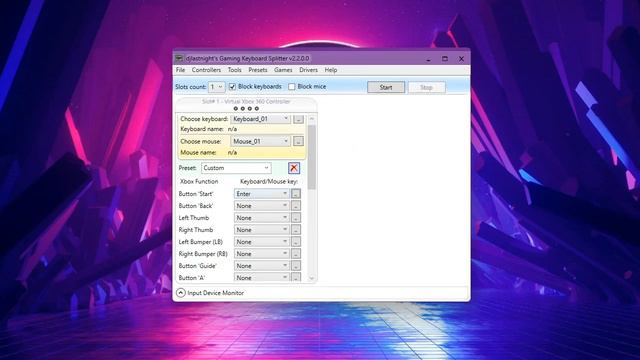640x360 pixels.
Task: Click the Mouse name n/a value
Action: tap(232, 152)
